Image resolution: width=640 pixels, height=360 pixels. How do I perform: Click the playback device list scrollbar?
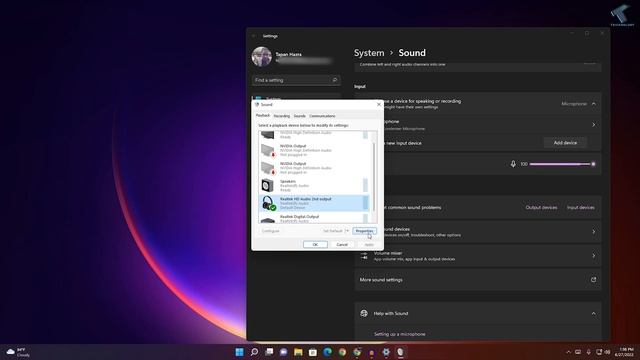coord(374,176)
